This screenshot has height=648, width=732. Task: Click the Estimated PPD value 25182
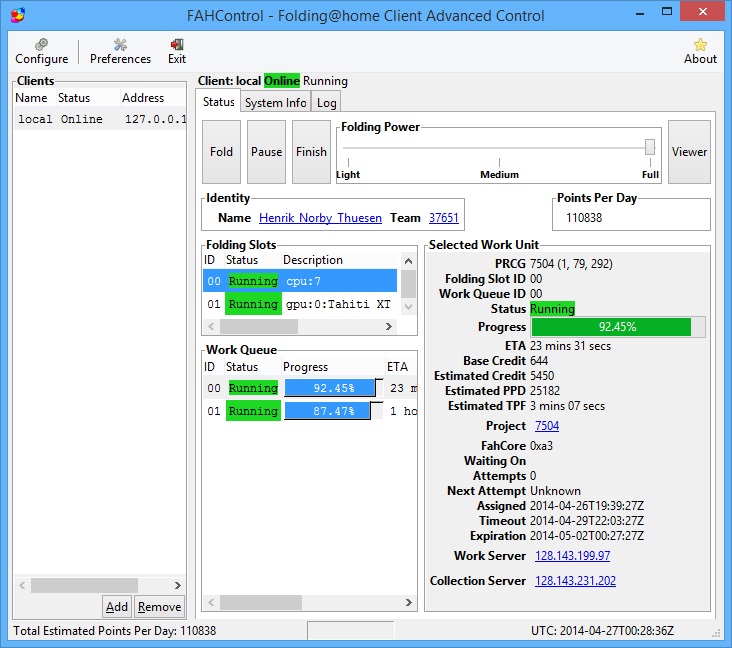pyautogui.click(x=545, y=391)
